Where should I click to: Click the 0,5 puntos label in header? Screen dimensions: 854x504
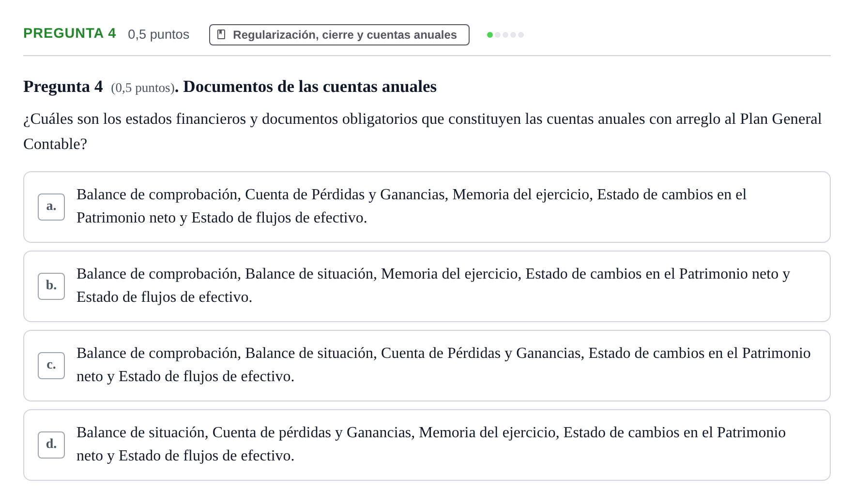pos(158,35)
